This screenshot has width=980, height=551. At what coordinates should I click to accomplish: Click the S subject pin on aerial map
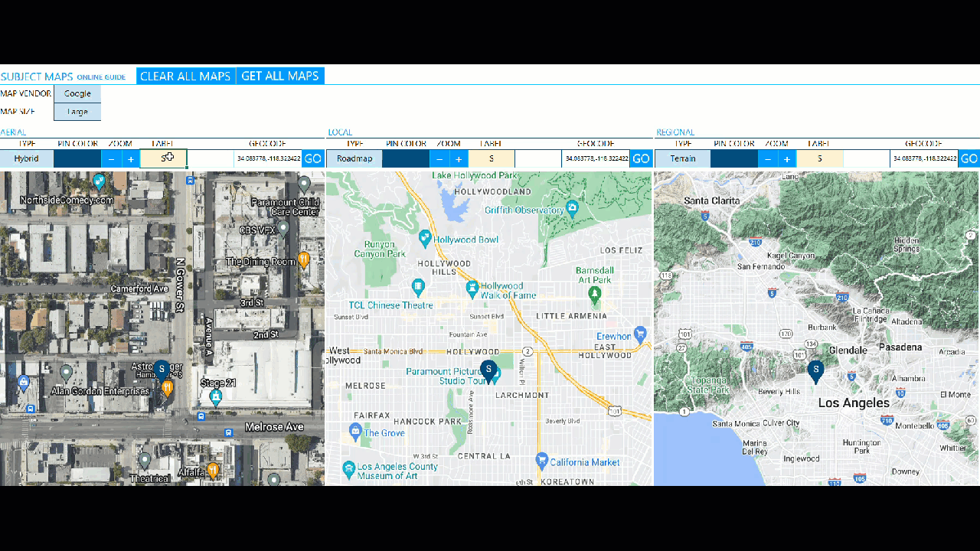162,370
